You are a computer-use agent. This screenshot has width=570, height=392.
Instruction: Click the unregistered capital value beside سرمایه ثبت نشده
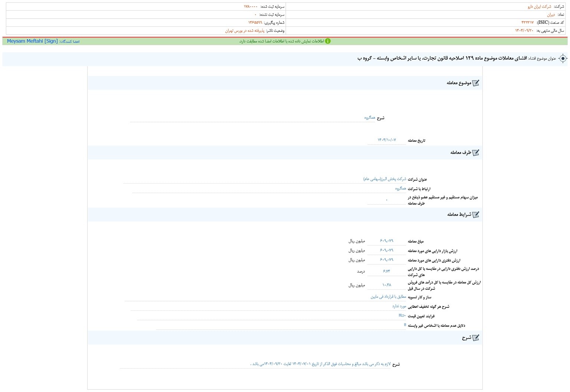pyautogui.click(x=255, y=15)
